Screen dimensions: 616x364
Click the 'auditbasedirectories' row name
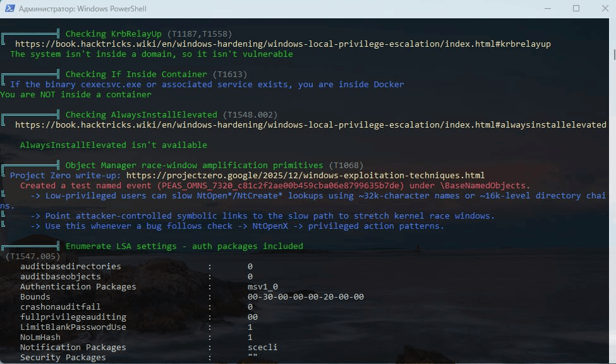pos(71,267)
